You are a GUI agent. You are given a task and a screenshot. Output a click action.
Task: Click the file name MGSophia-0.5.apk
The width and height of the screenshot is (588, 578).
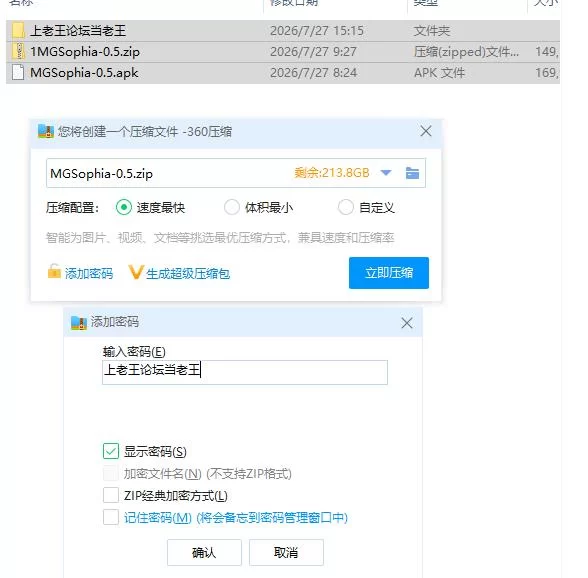coord(84,72)
